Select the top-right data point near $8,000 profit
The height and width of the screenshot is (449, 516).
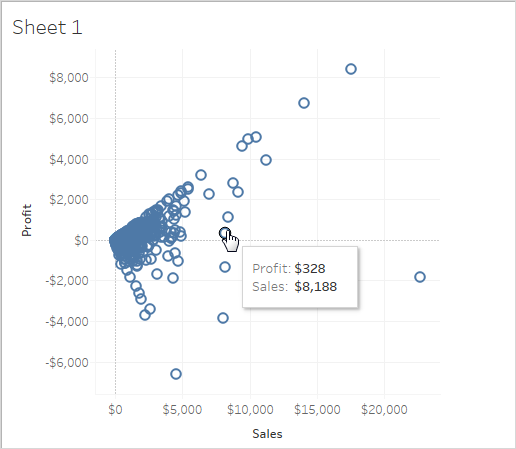point(351,69)
